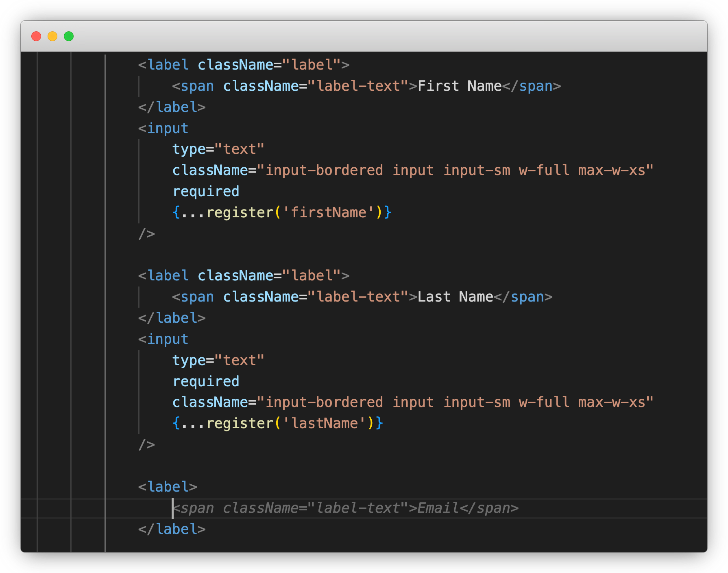The width and height of the screenshot is (728, 573).
Task: Click max-w-xs in the first input className
Action: tap(612, 171)
